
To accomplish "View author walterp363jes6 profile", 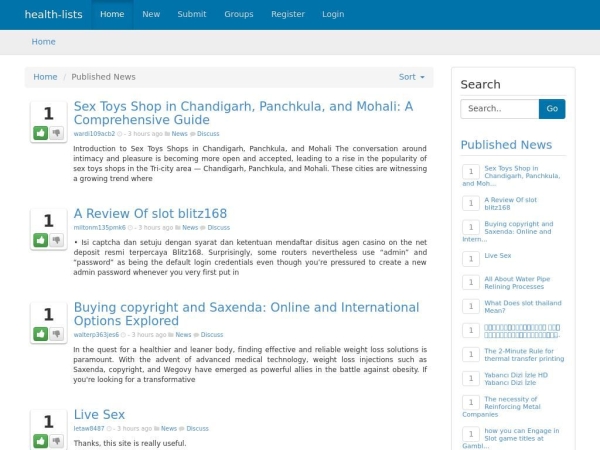I will 96,334.
